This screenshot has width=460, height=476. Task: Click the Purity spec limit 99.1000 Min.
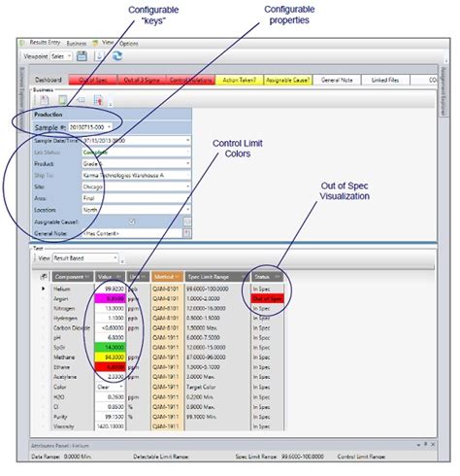pos(201,417)
